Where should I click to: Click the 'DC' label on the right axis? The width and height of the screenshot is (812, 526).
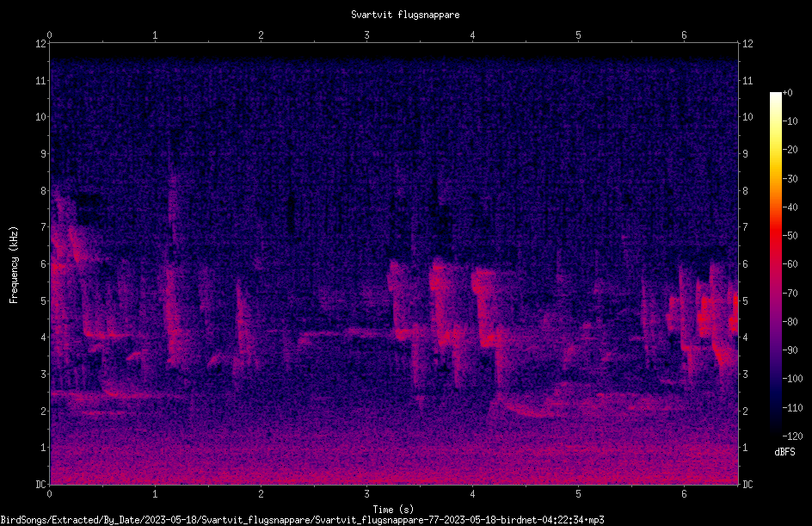[747, 485]
